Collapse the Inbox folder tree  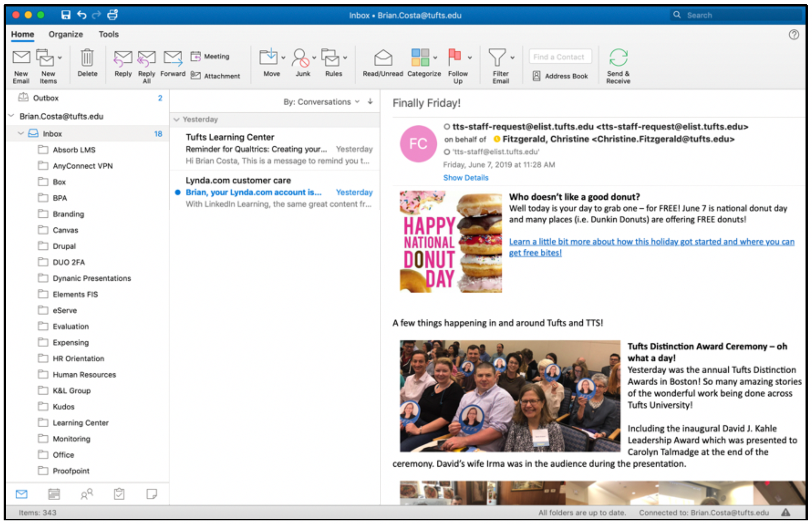(21, 133)
